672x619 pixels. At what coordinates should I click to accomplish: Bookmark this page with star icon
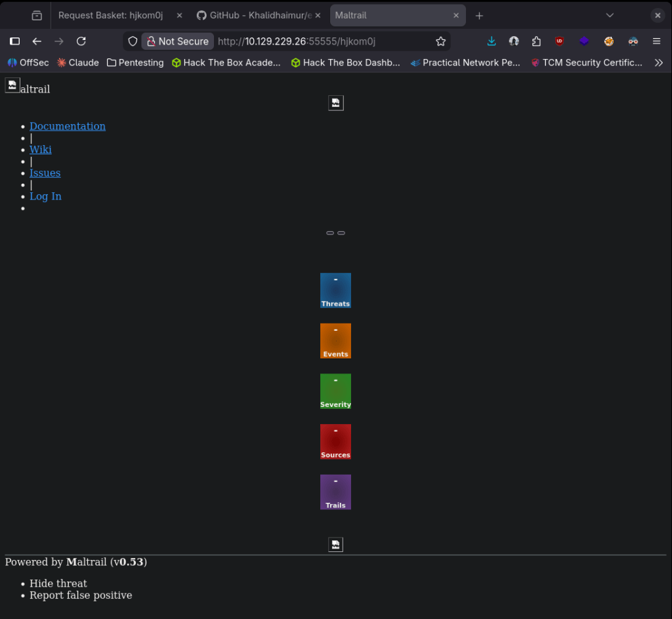[x=440, y=41]
